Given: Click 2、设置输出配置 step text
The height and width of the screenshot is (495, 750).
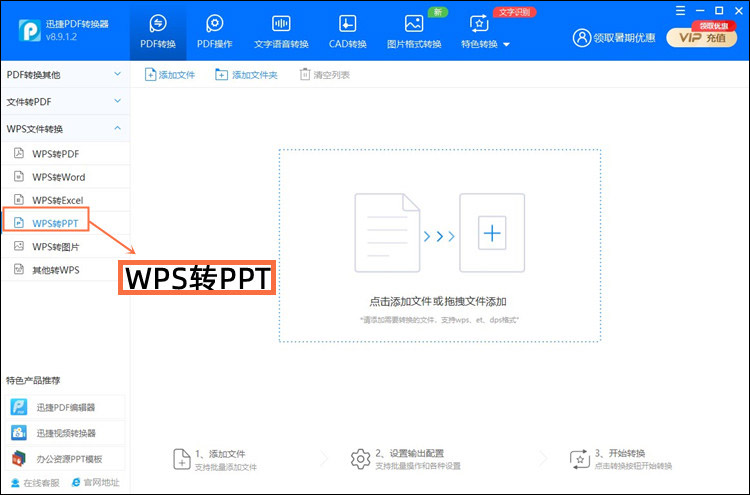Looking at the screenshot, I should point(409,453).
